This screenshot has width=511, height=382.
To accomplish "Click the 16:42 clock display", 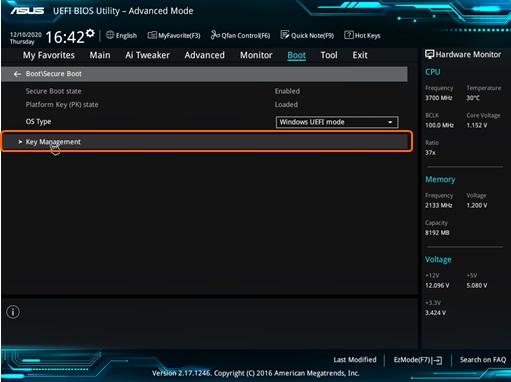I will click(x=65, y=37).
